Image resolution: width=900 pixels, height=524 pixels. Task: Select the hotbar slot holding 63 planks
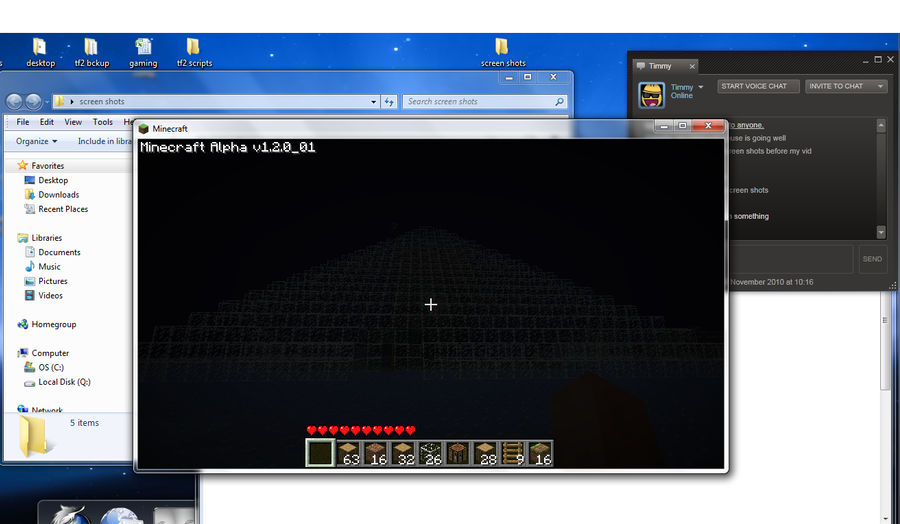(348, 453)
